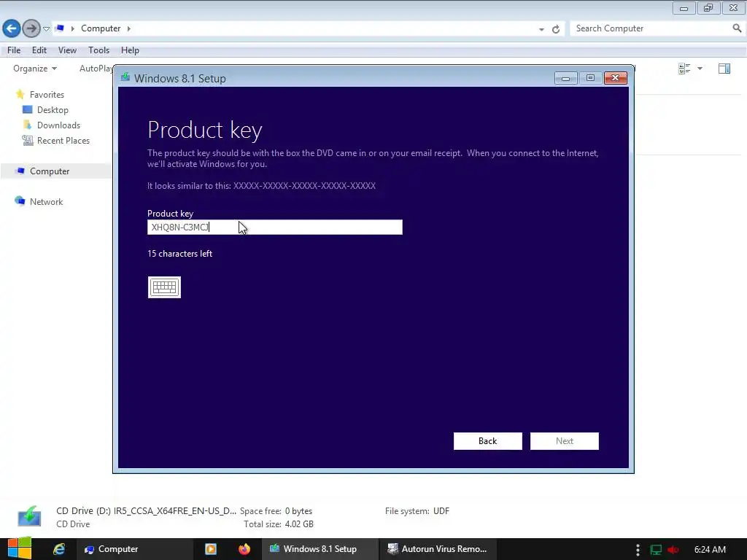Maximize the Windows 8.1 Setup window
This screenshot has height=560, width=747.
(x=591, y=78)
